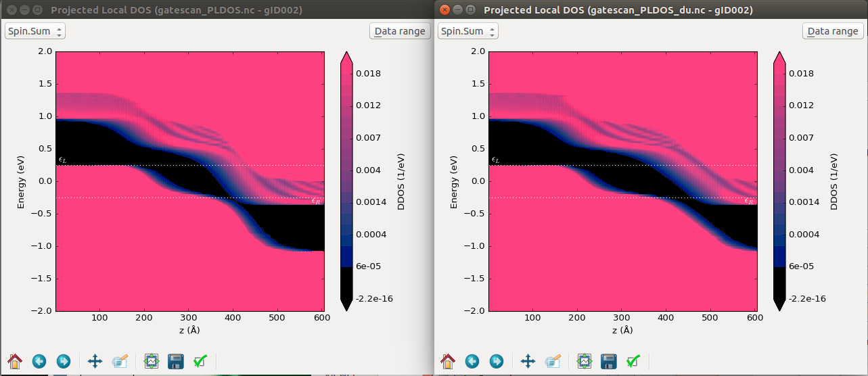Open figure options green check in right window
Image resolution: width=868 pixels, height=376 pixels.
[x=633, y=361]
